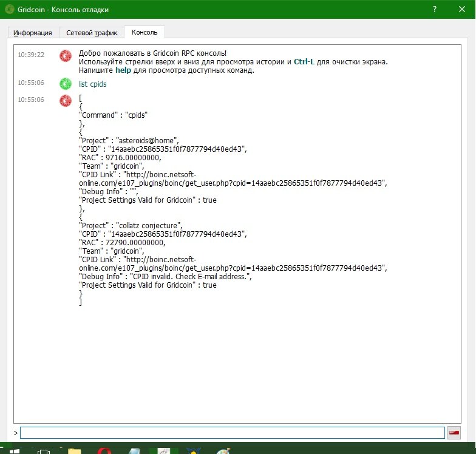Close the Gridcoin debug console window
The image size is (476, 454).
462,10
